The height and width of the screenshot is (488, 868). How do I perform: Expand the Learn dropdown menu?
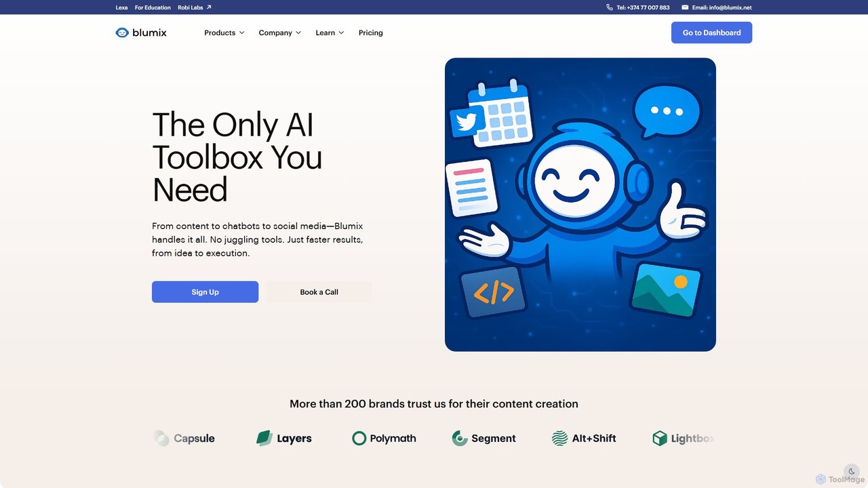click(x=330, y=33)
